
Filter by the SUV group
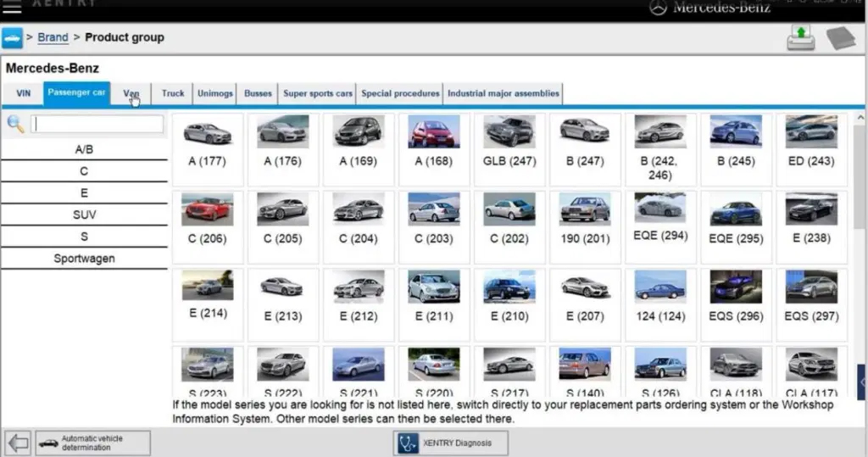[x=84, y=215]
